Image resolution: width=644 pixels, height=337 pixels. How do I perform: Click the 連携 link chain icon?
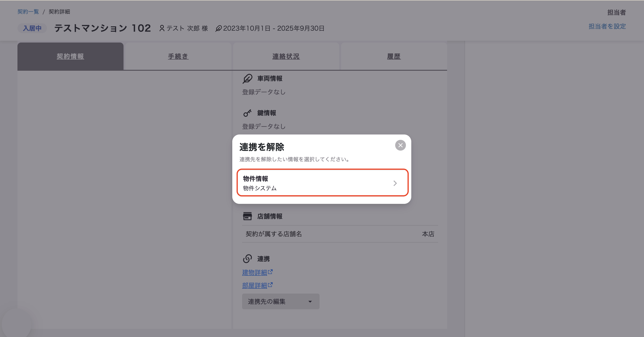coord(247,258)
